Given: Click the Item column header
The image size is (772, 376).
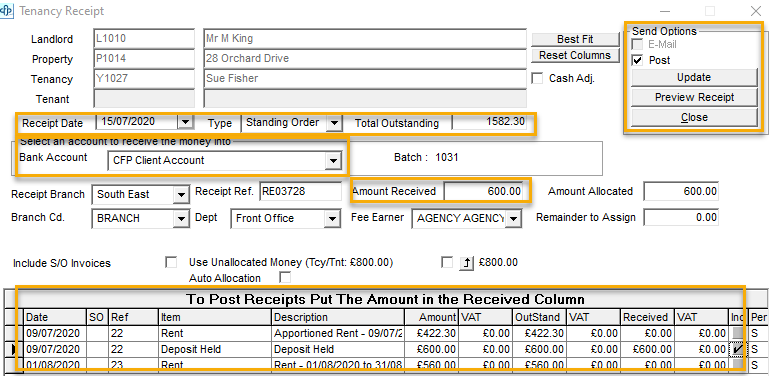Looking at the screenshot, I should [215, 317].
